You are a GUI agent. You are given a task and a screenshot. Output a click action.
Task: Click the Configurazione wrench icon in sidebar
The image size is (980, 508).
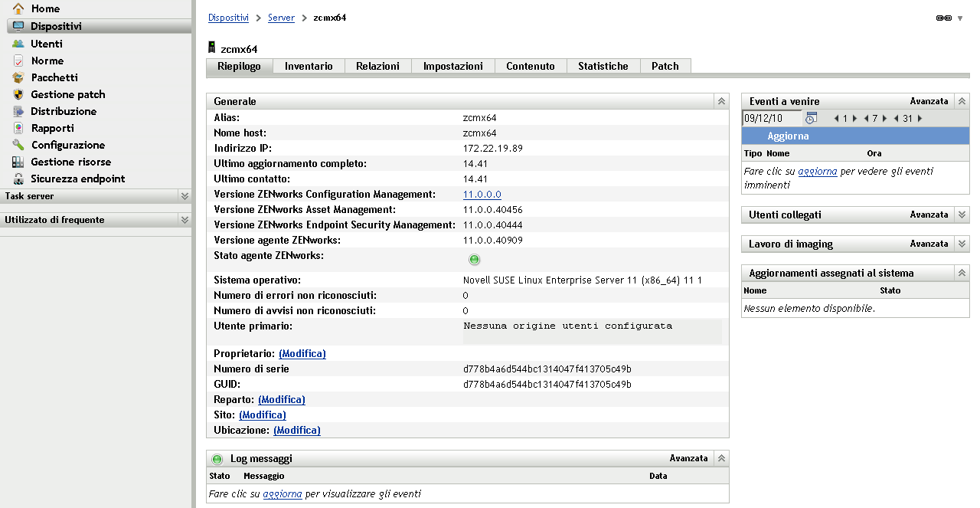(18, 145)
